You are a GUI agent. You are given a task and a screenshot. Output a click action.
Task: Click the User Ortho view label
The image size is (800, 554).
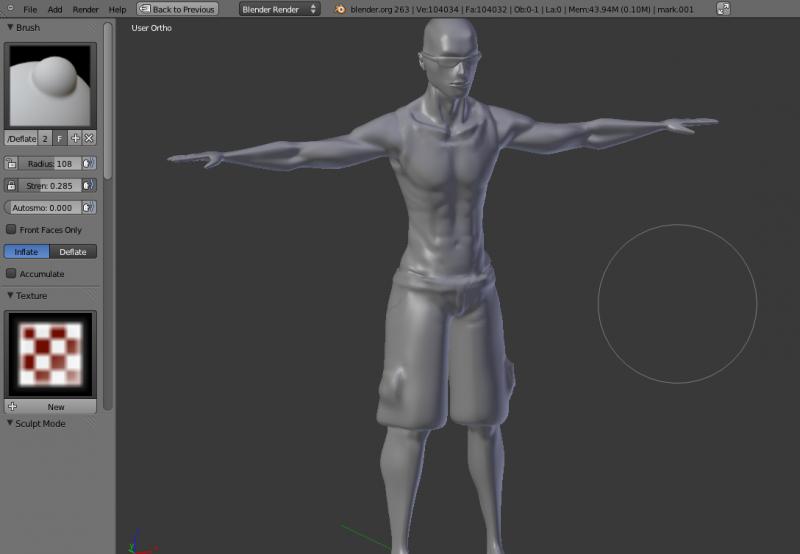152,28
